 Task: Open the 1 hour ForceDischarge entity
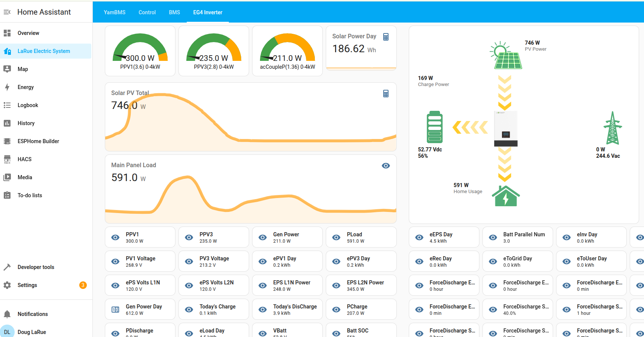coord(591,309)
